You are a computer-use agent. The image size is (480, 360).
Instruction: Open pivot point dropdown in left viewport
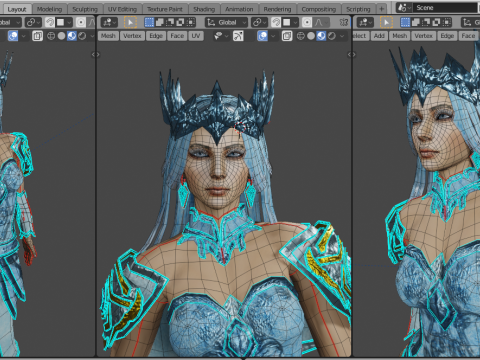click(x=33, y=22)
